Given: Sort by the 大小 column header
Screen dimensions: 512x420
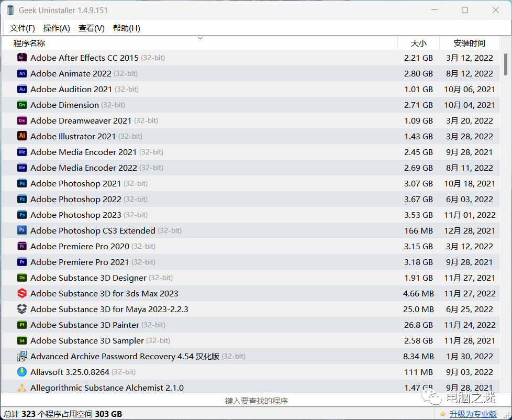Looking at the screenshot, I should click(419, 43).
